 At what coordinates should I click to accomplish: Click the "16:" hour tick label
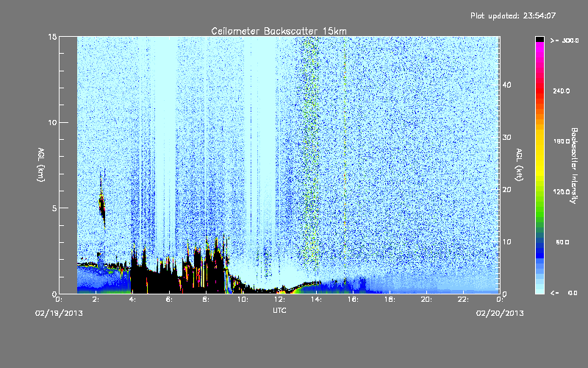point(353,300)
